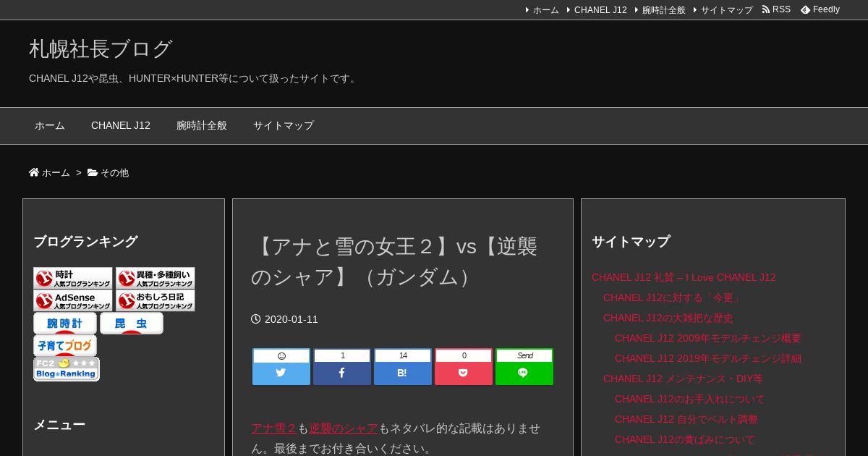Share the article on Facebook
Screen dimensions: 868x456
[x=342, y=367]
